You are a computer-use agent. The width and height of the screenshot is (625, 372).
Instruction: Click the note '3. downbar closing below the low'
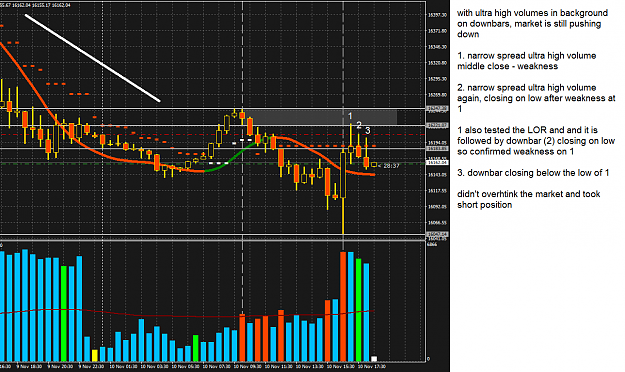[533, 173]
